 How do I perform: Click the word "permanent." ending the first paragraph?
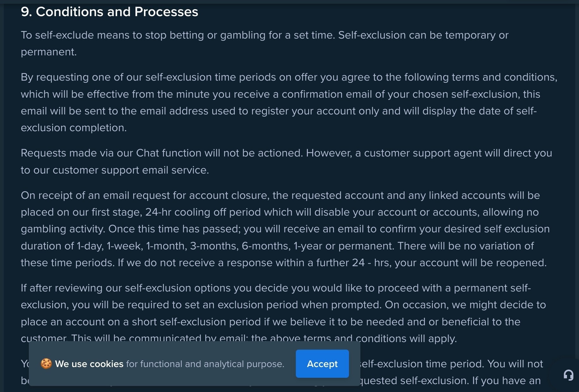coord(49,52)
